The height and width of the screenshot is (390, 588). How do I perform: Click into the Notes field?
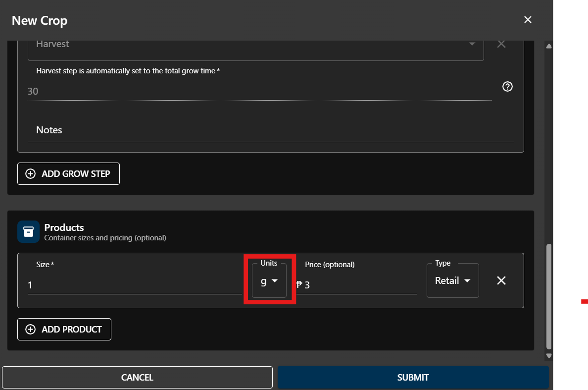270,130
